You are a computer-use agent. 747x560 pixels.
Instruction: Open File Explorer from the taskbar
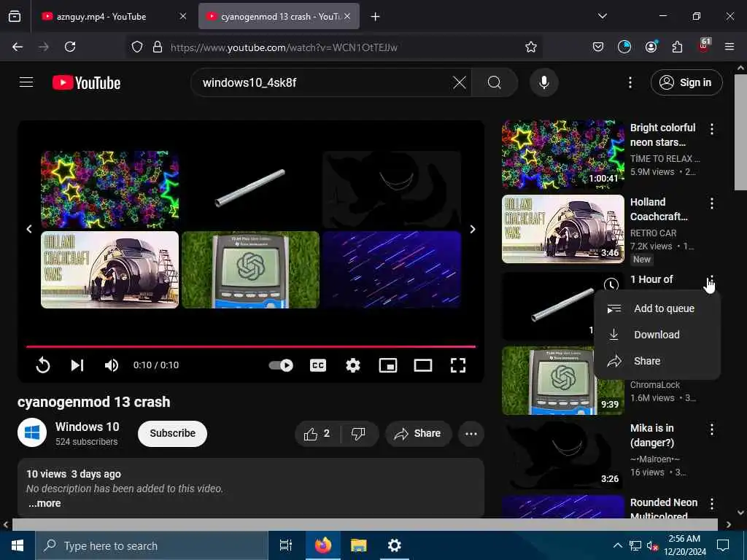(x=358, y=545)
